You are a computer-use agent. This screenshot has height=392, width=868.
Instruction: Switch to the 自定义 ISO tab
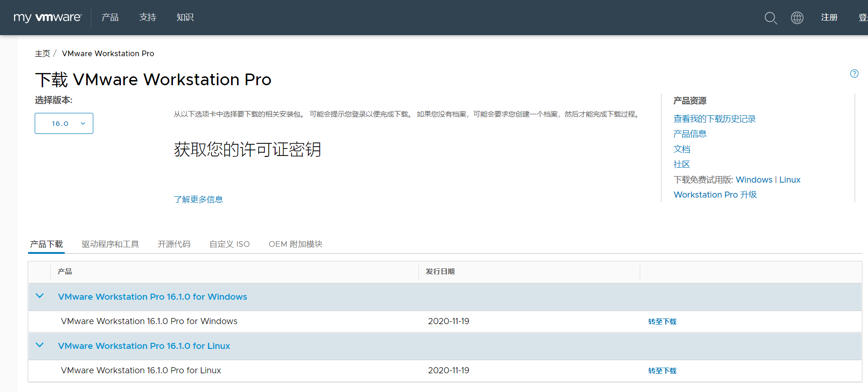[229, 244]
